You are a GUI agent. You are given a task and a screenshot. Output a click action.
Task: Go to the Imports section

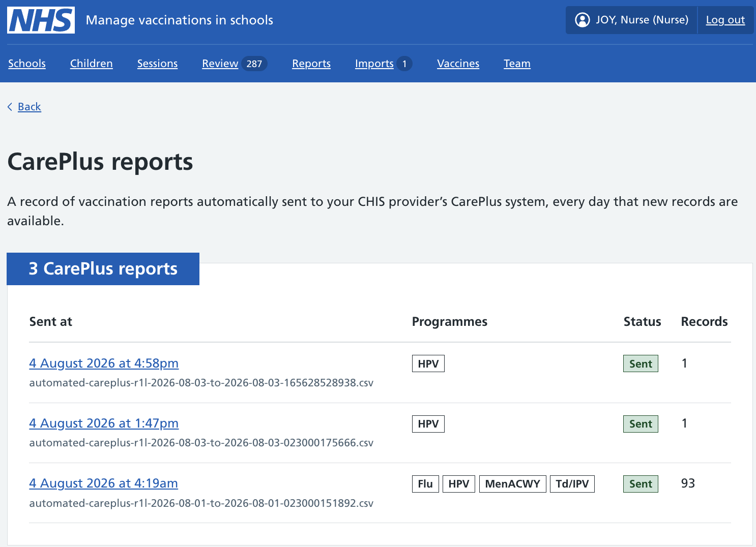pyautogui.click(x=374, y=64)
